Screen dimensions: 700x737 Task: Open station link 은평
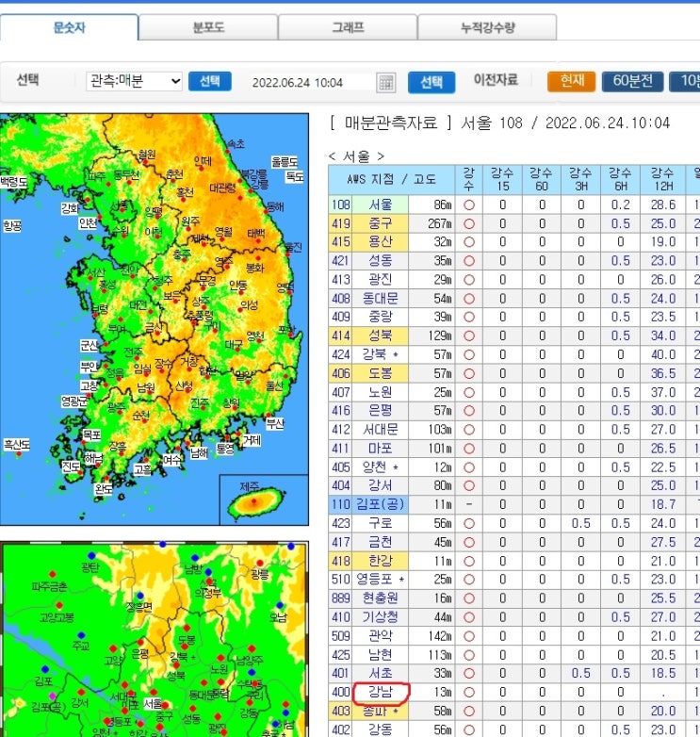click(x=380, y=411)
